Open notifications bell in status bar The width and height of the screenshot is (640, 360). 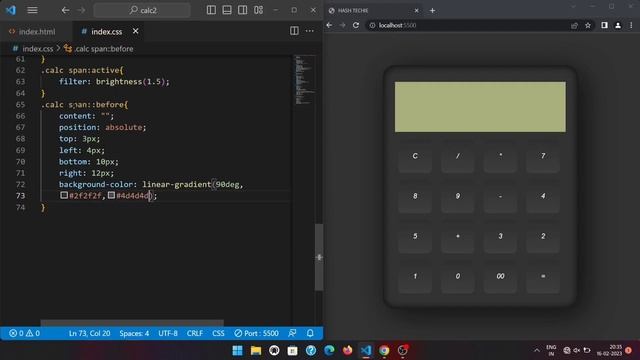310,333
